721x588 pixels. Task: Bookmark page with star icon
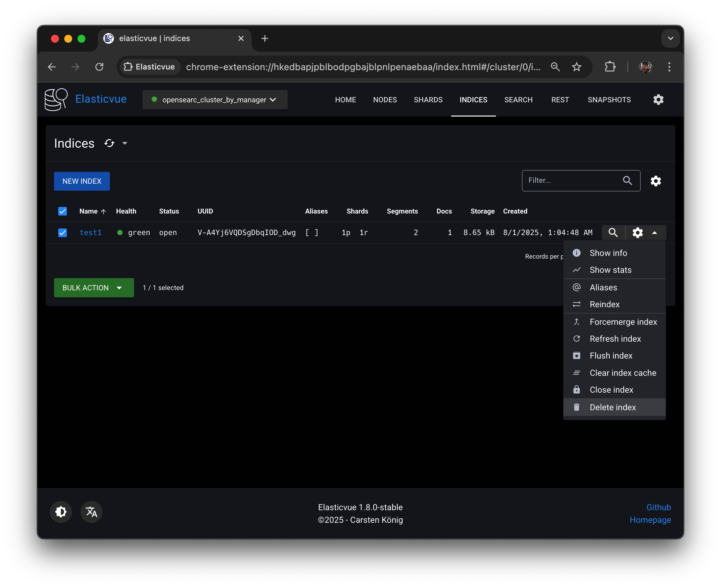(576, 67)
